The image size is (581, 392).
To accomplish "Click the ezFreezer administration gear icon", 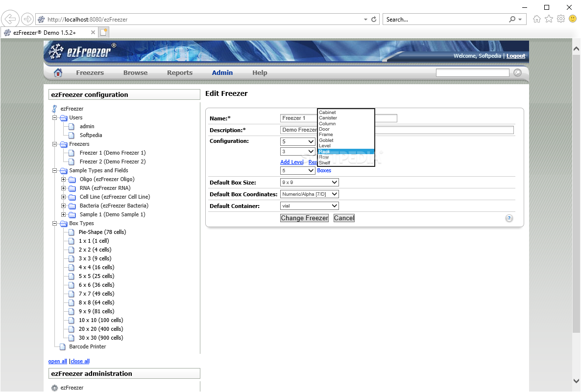I will click(x=54, y=388).
